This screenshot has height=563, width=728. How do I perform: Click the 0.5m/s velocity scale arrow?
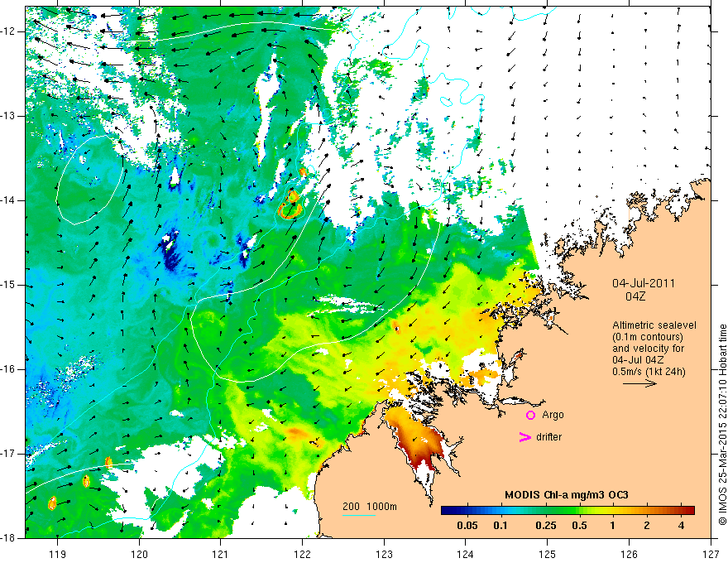tap(639, 383)
